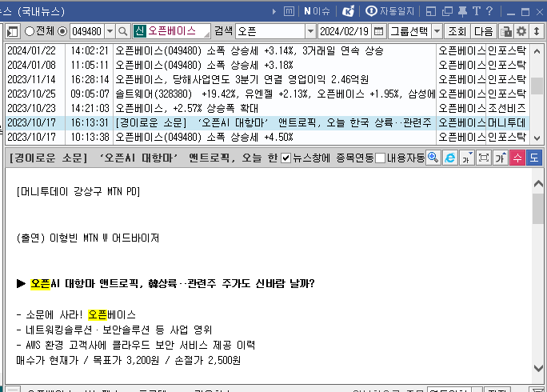Click the green 신 badge next to 오픈베이스
The image size is (547, 392).
(139, 31)
